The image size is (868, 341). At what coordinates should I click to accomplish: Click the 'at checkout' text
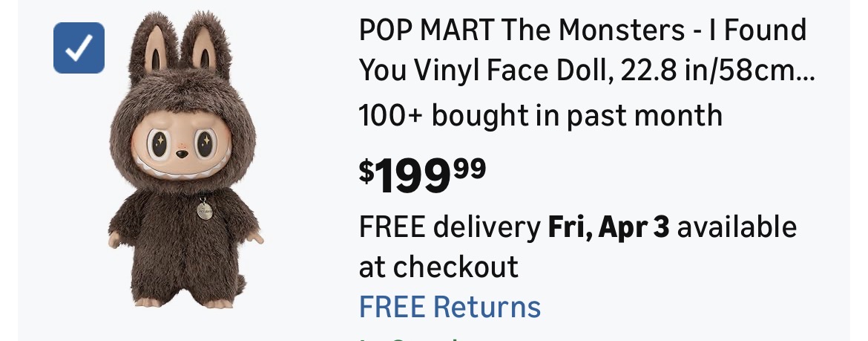pos(438,267)
